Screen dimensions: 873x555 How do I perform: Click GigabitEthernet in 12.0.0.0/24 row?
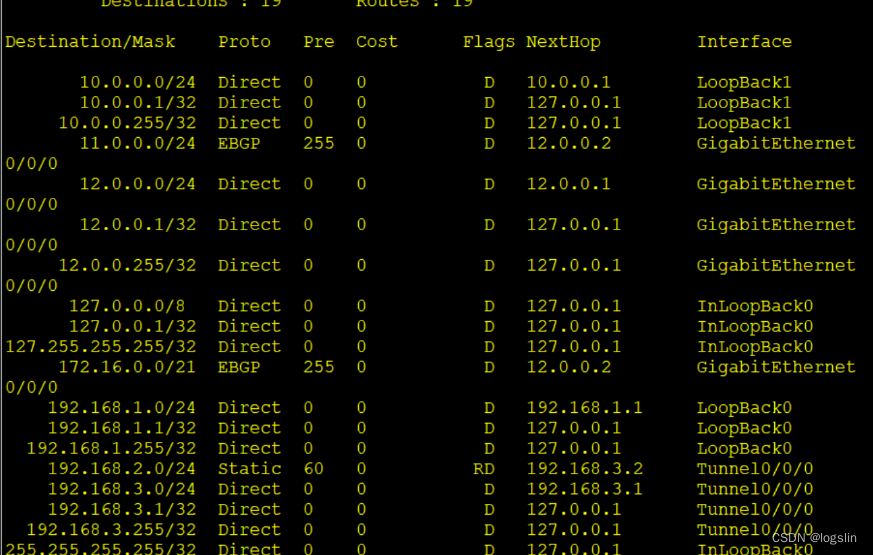click(776, 184)
